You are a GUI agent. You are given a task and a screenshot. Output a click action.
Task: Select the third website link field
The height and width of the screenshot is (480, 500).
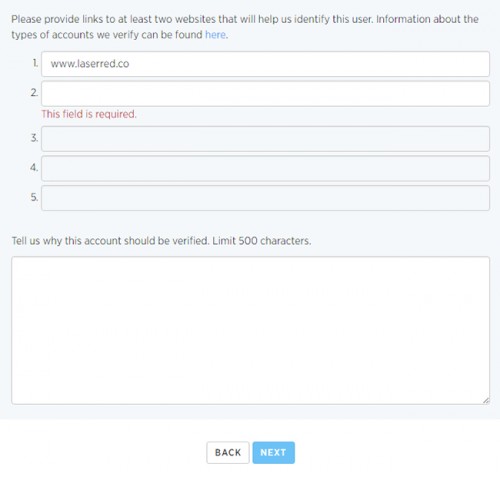click(x=265, y=139)
